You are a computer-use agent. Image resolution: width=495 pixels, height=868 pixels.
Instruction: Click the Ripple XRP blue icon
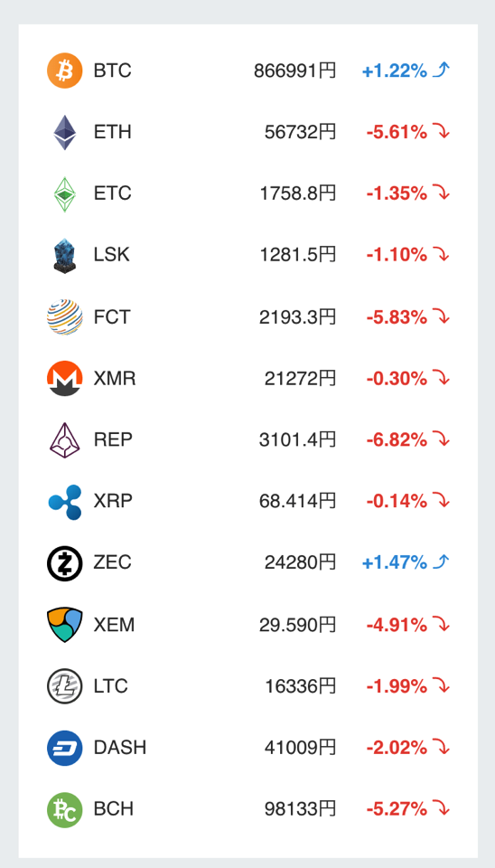(x=65, y=502)
